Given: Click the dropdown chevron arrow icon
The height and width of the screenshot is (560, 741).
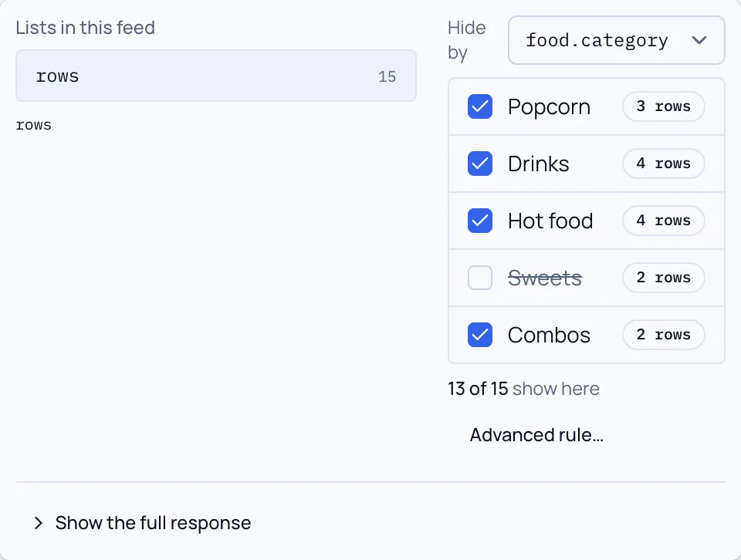Looking at the screenshot, I should pos(699,40).
